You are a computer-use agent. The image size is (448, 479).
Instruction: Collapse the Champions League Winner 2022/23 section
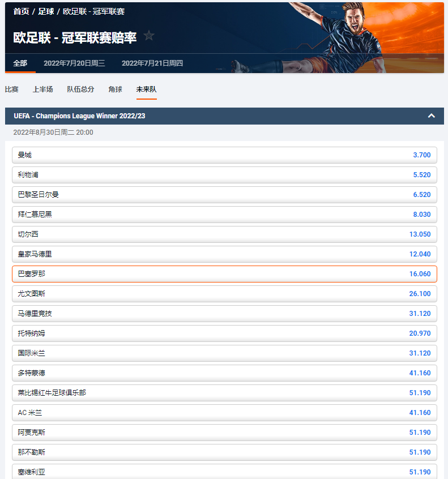(431, 116)
